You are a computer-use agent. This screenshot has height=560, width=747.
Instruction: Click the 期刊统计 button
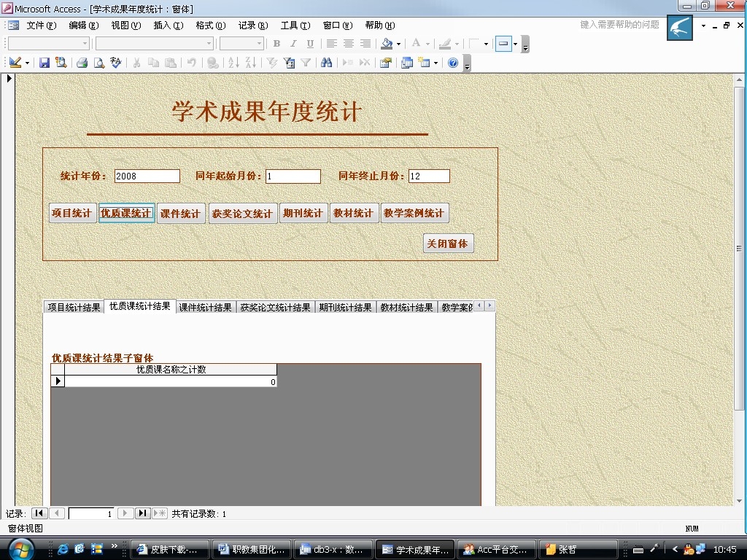303,213
